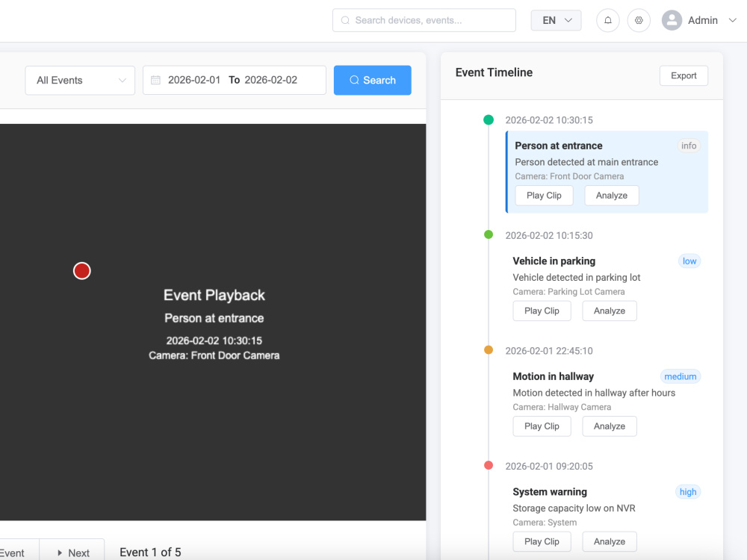Click Camera: Parking Lot Camera label
Screen dimensions: 747x560
point(568,291)
